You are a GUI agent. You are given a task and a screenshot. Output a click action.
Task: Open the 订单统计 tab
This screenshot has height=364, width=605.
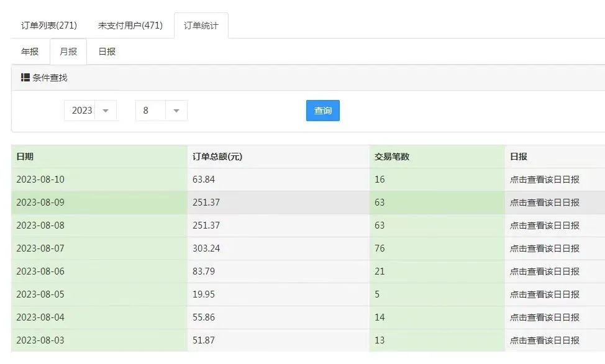click(x=201, y=25)
